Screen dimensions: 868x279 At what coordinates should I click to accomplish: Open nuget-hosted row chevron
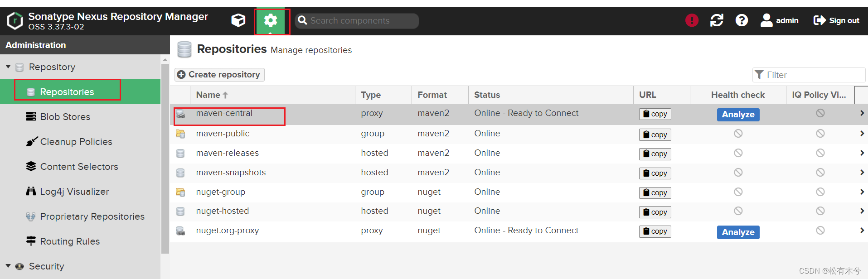coord(862,211)
